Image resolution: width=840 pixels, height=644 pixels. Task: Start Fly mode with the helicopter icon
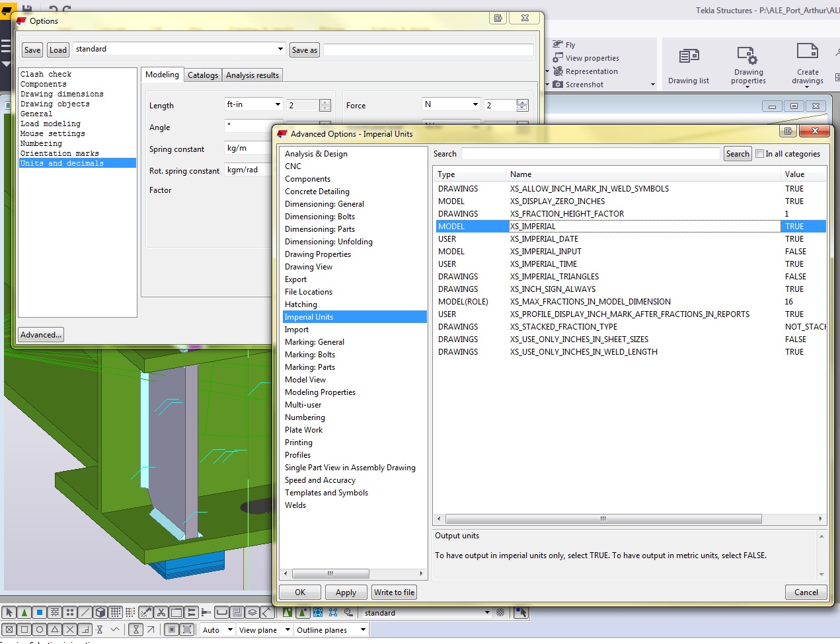(x=558, y=45)
